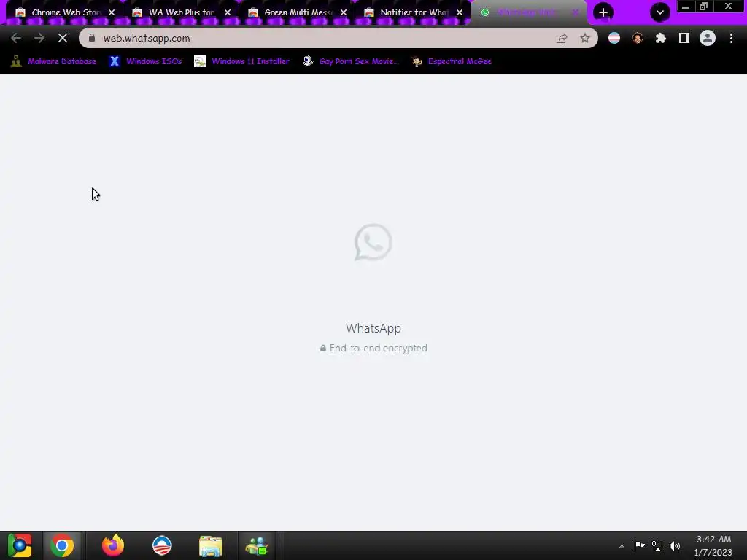
Task: Open the Malware Database bookmark
Action: coord(54,61)
